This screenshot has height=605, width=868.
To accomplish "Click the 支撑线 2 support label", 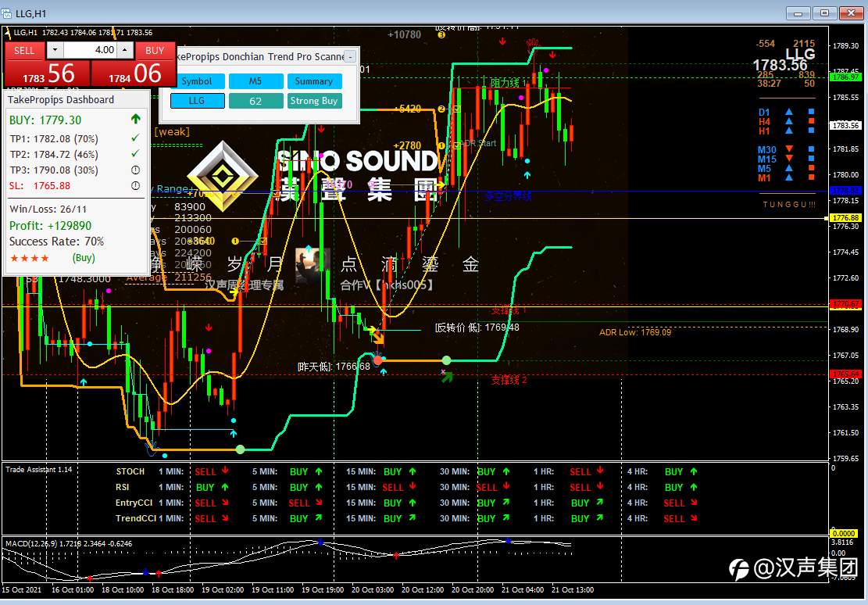I will click(x=509, y=380).
